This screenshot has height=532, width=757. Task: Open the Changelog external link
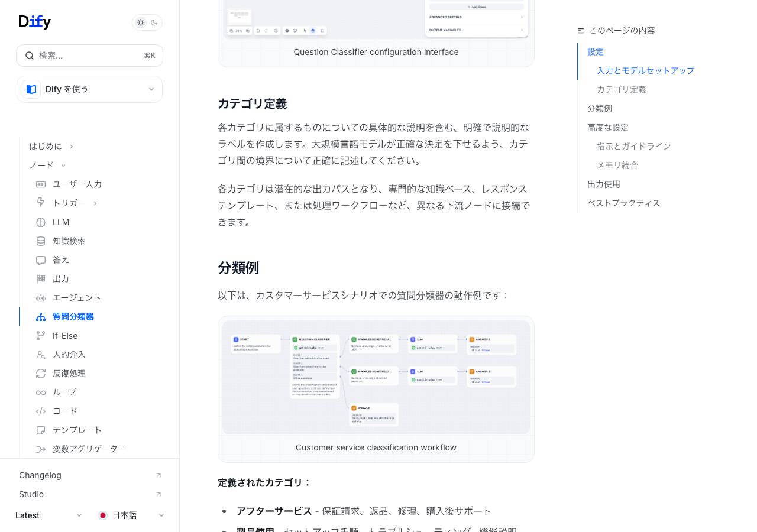[90, 475]
